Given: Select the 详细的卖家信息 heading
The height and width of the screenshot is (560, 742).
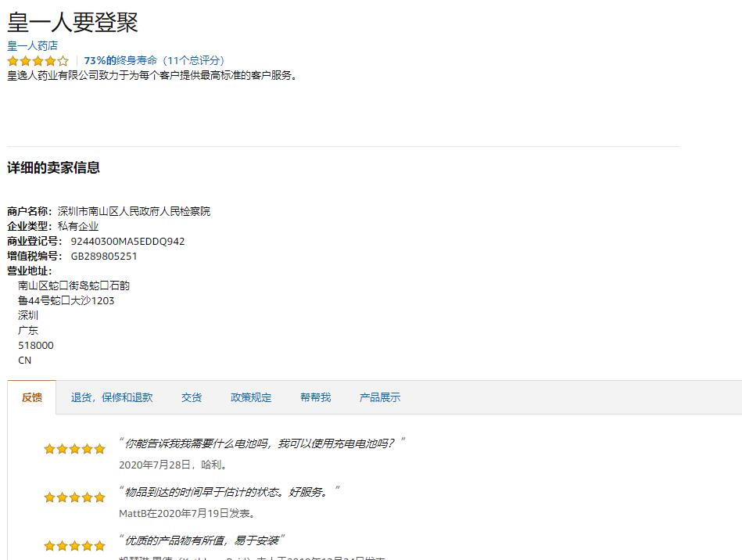Looking at the screenshot, I should pyautogui.click(x=53, y=167).
